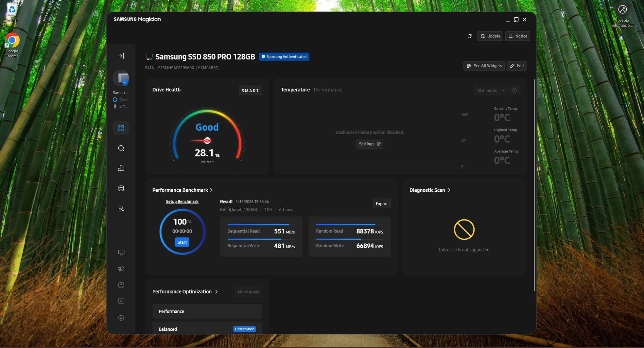644x348 pixels.
Task: Open Drive Details via the magnifier icon
Action: (x=121, y=148)
